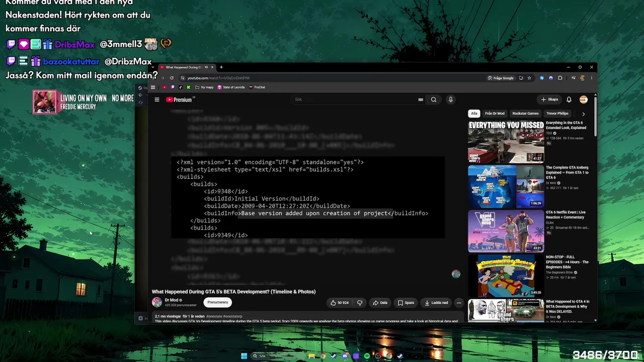Open the Kick bookmark in bookmarks bar
This screenshot has height=362, width=644.
click(189, 87)
